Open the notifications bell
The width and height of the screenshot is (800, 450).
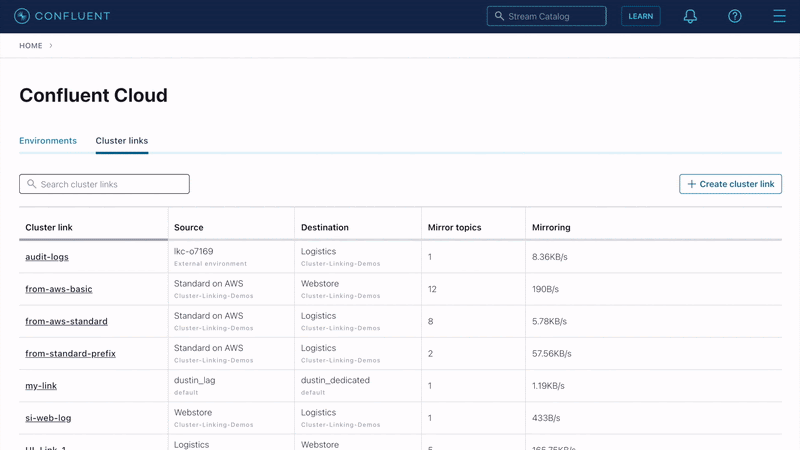tap(690, 16)
